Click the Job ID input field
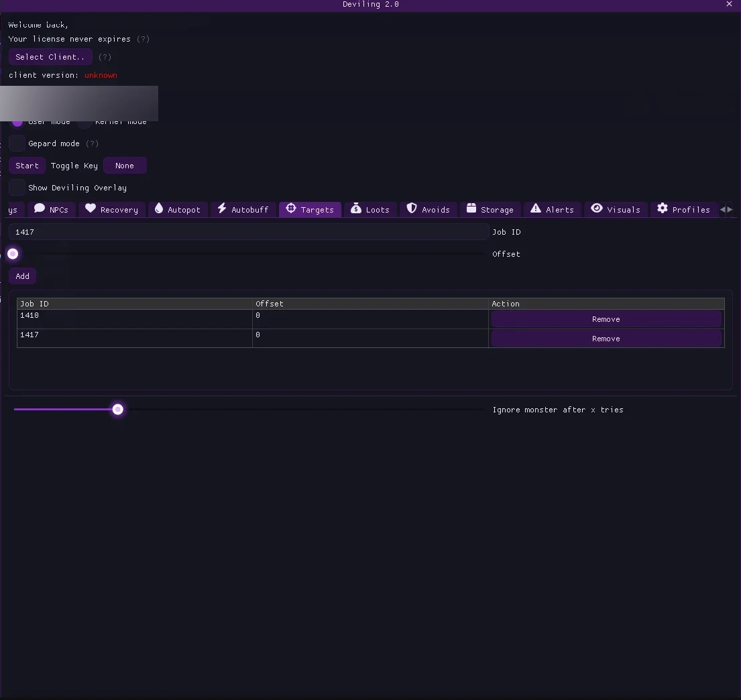This screenshot has height=700, width=741. click(x=249, y=231)
